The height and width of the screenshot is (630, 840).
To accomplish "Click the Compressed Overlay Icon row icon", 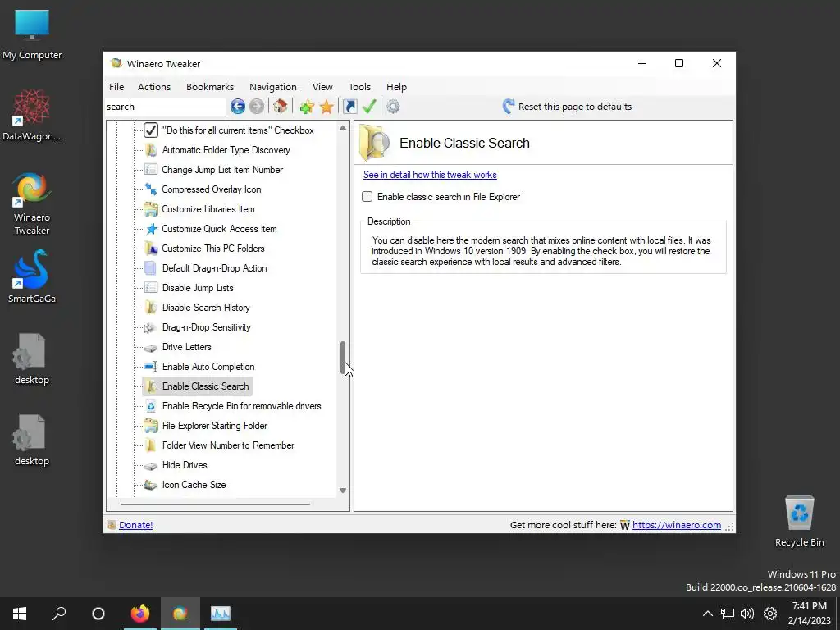I will (151, 189).
